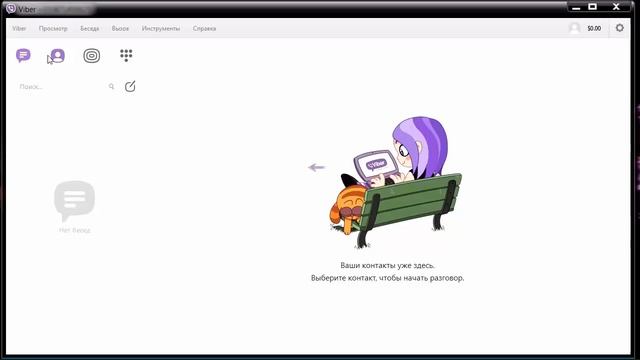This screenshot has height=360, width=640.
Task: Maximize the Viber window
Action: click(x=593, y=7)
